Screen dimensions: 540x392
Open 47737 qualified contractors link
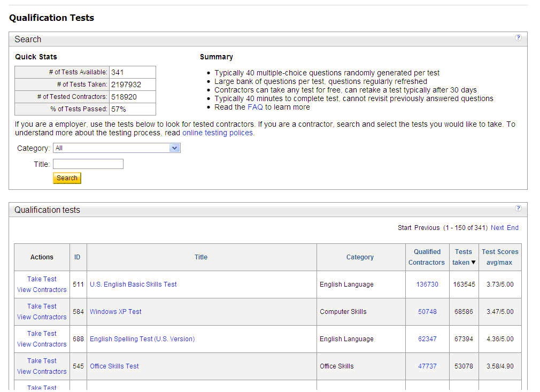pyautogui.click(x=427, y=366)
